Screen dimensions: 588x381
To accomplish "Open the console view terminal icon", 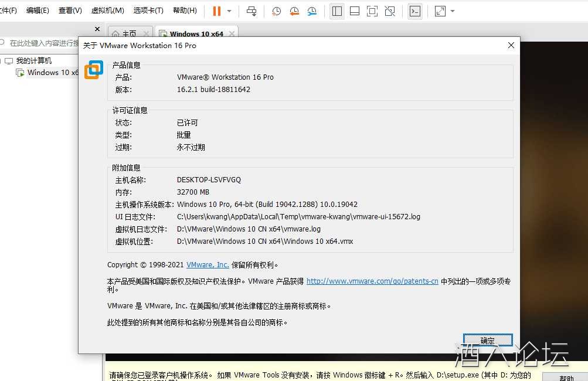I will (x=414, y=11).
